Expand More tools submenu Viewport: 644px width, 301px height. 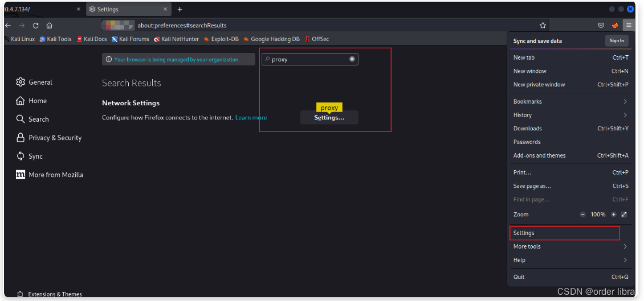[571, 246]
